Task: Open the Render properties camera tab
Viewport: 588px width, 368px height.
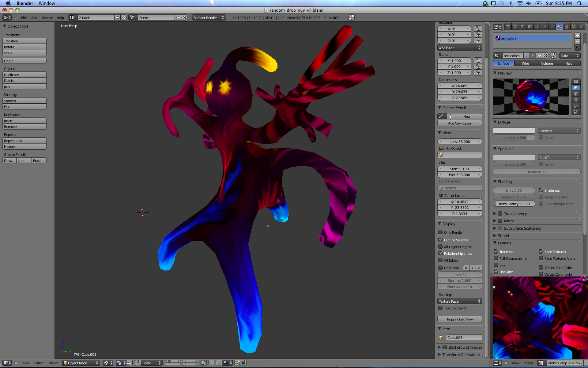Action: pyautogui.click(x=508, y=27)
